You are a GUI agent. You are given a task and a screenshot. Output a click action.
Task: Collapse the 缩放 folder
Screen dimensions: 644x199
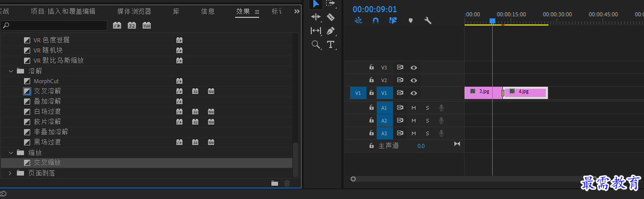(x=11, y=153)
